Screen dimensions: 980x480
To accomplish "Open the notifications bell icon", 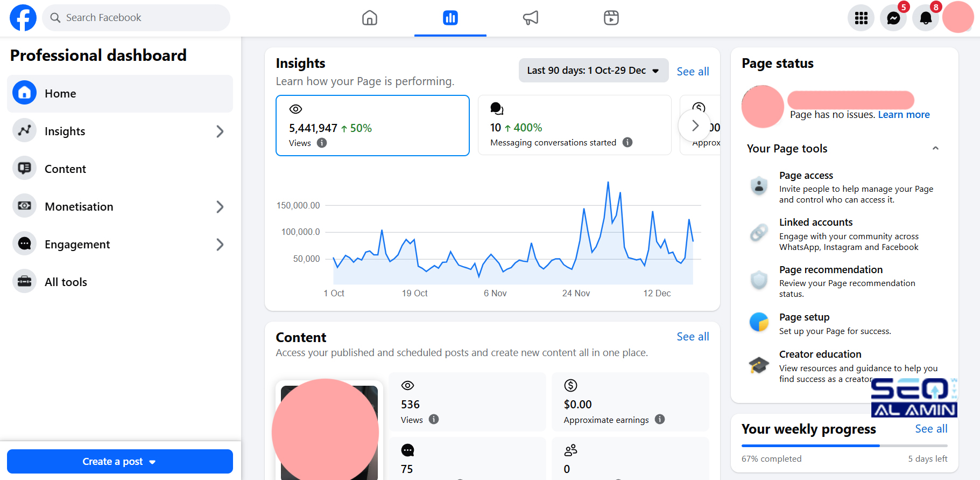I will coord(926,18).
